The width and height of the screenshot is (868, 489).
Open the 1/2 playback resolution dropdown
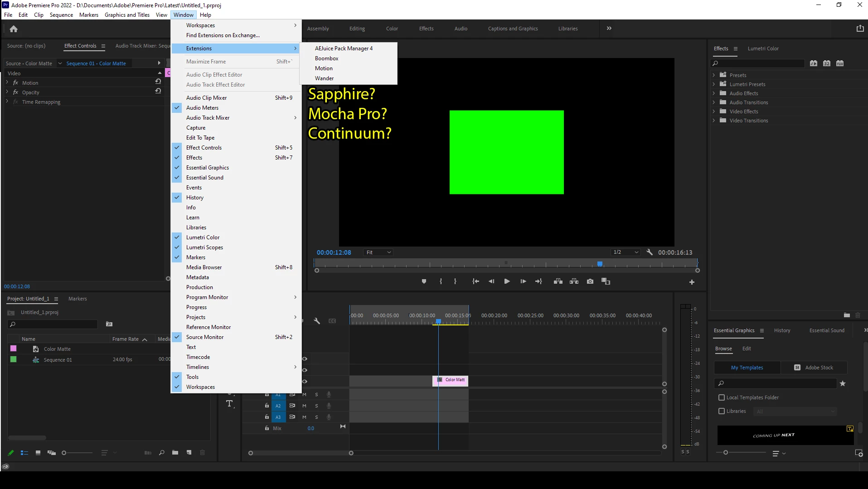click(626, 252)
